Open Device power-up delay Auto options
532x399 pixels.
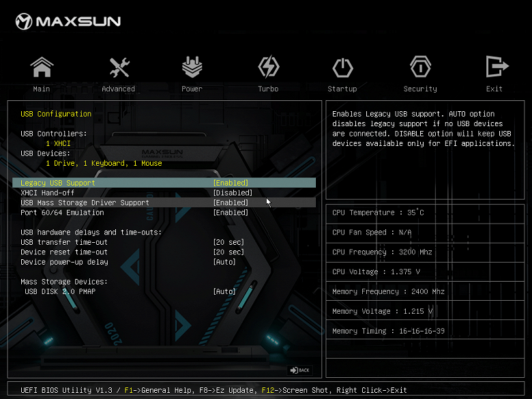224,262
